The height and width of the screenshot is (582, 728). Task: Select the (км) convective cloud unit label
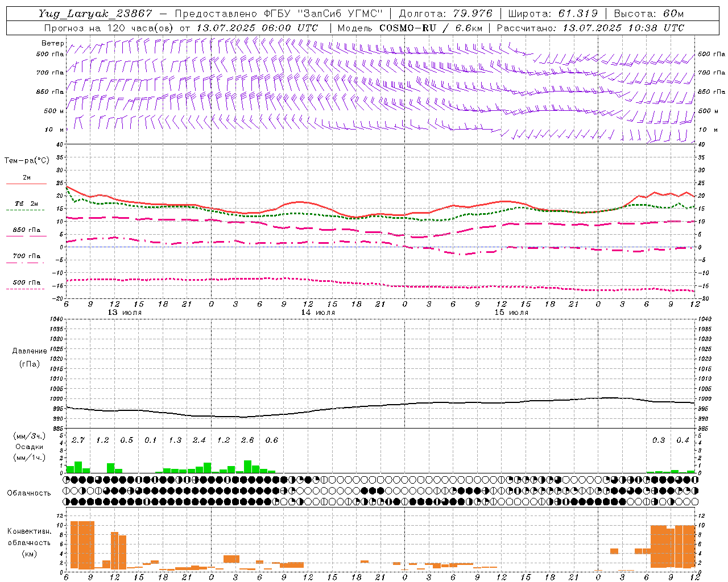(30, 554)
